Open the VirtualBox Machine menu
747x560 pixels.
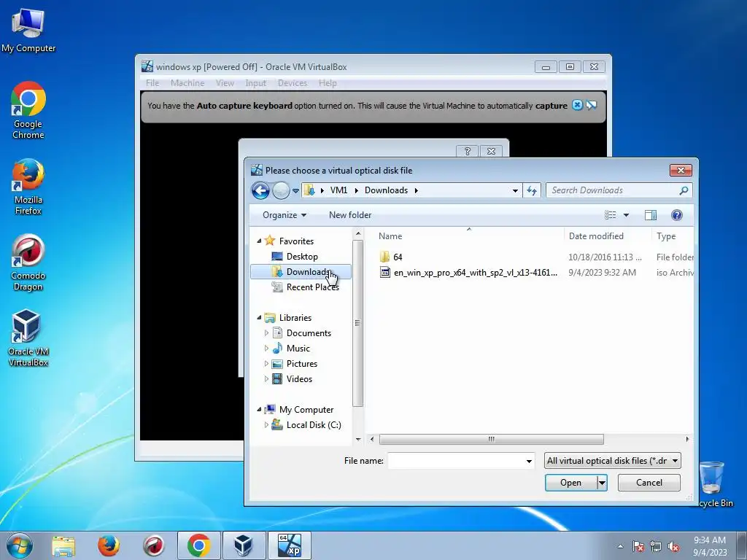point(187,83)
